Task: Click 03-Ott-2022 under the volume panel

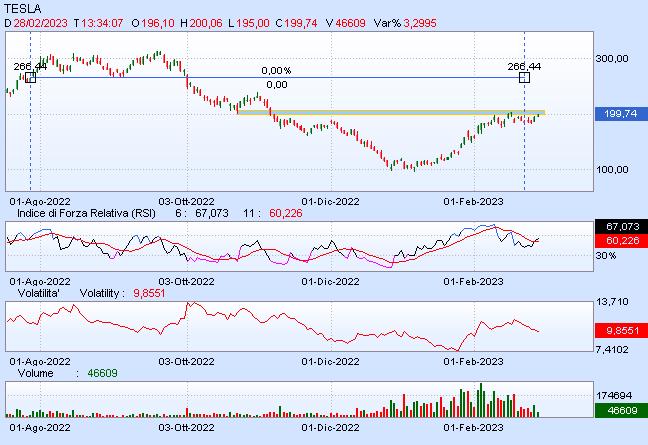Action: [186, 427]
